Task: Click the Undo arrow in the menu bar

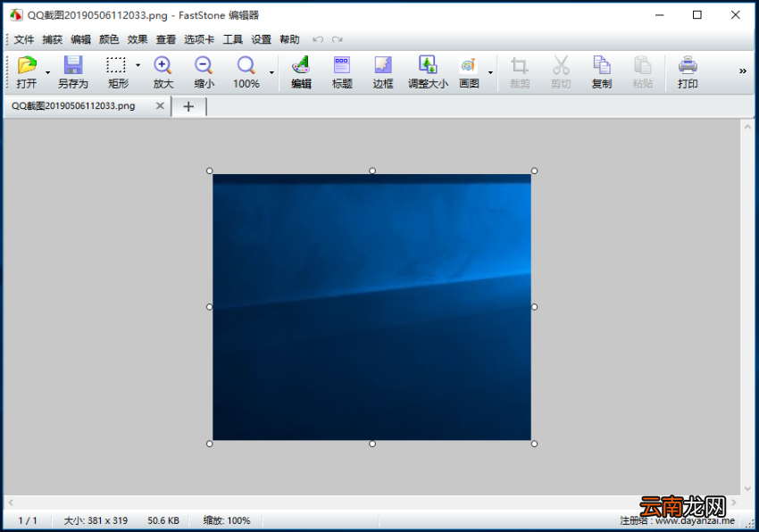Action: 318,39
